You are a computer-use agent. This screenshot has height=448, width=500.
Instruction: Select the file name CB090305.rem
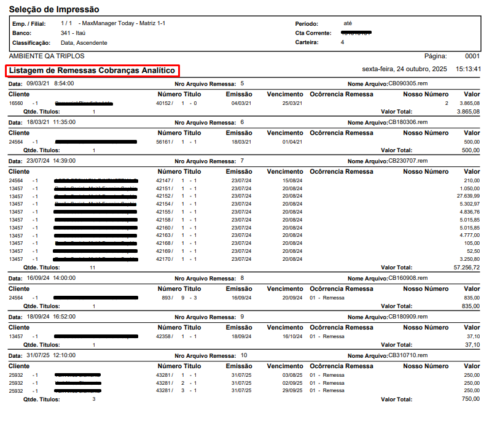408,83
